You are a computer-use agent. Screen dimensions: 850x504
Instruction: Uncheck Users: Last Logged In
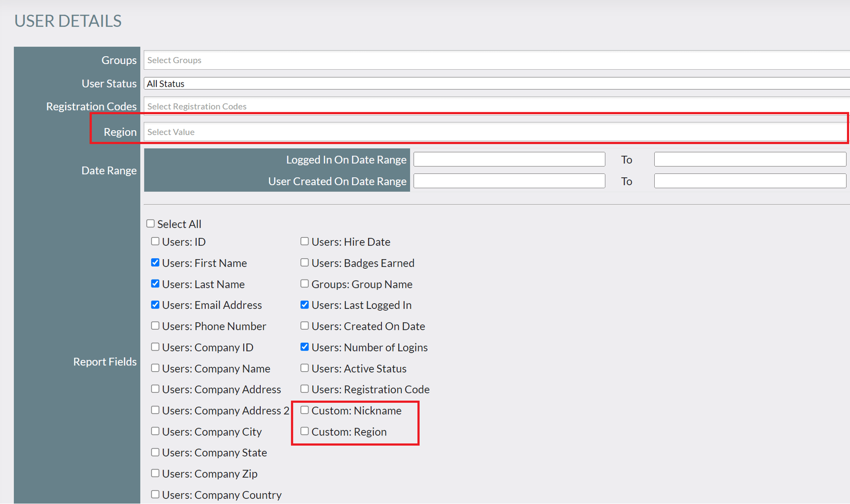pos(304,304)
